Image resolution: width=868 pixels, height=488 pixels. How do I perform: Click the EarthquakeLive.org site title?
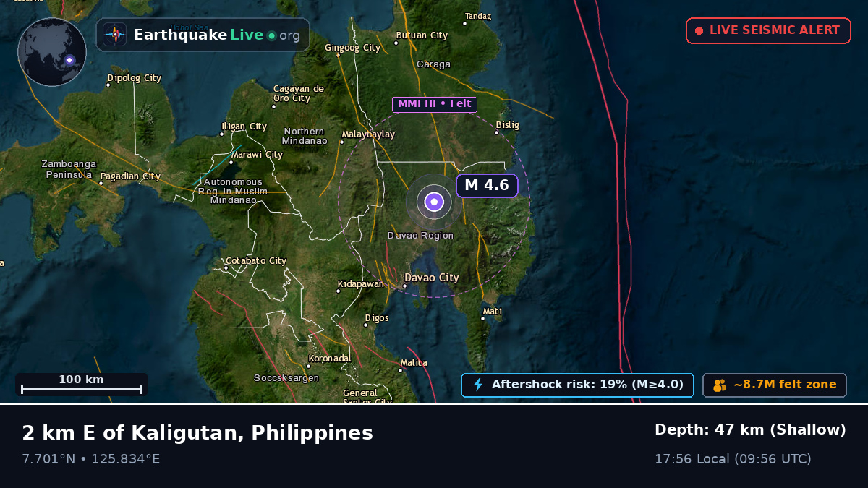[x=217, y=35]
